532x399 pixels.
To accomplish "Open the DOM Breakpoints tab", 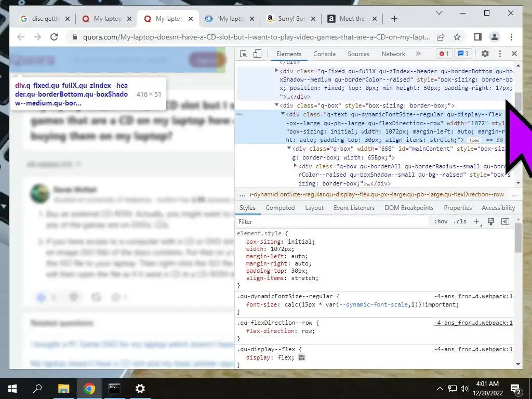I will pyautogui.click(x=409, y=208).
